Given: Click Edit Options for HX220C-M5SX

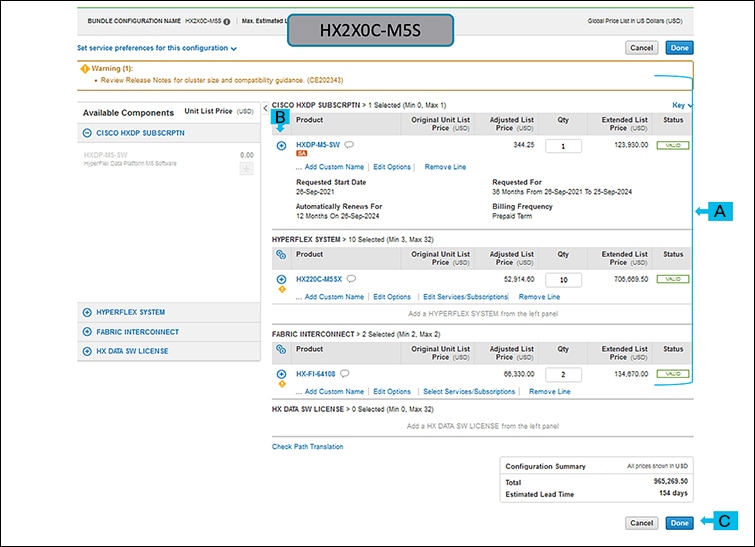Looking at the screenshot, I should click(x=392, y=297).
